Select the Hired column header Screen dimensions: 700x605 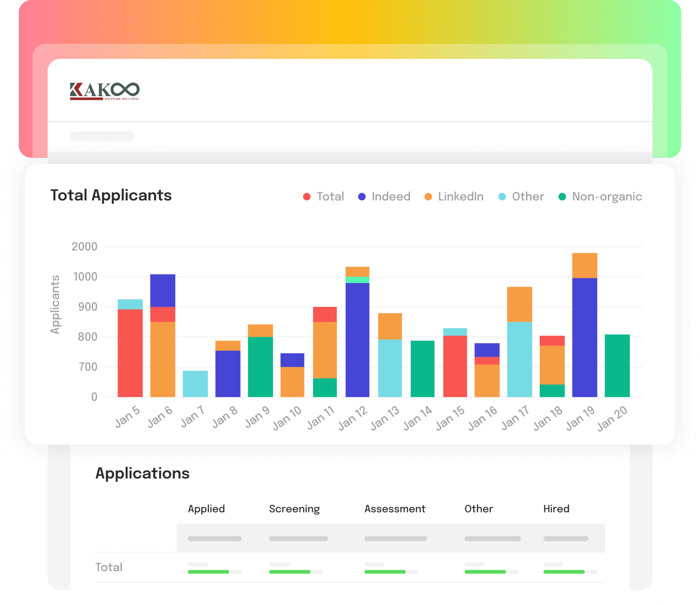[556, 509]
